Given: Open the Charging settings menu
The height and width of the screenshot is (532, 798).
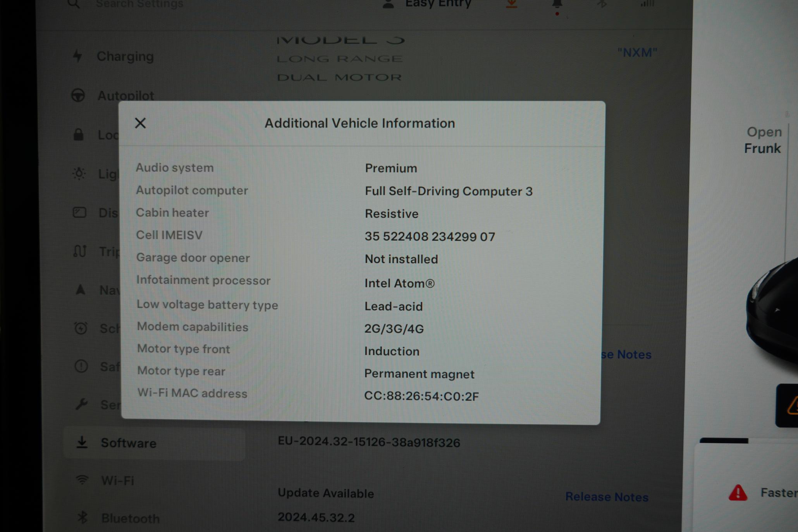Looking at the screenshot, I should (125, 57).
